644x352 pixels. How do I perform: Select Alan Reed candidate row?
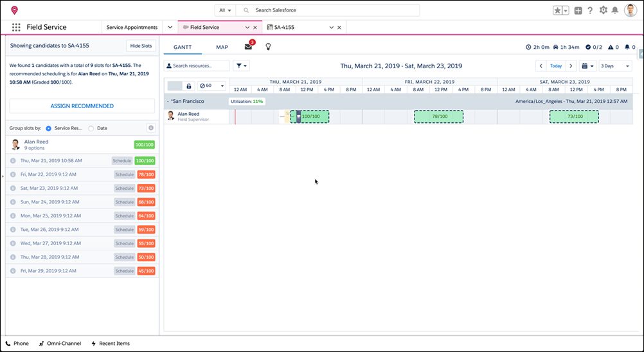pos(82,145)
